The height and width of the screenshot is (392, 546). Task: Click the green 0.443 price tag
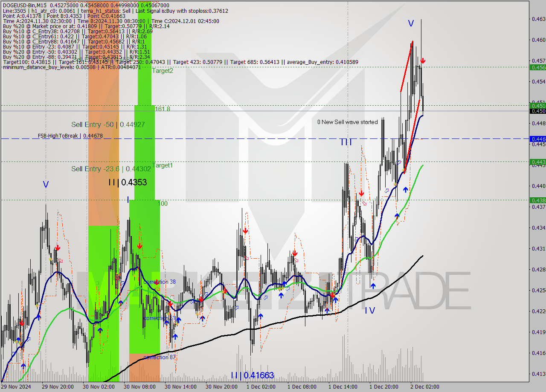click(x=537, y=162)
